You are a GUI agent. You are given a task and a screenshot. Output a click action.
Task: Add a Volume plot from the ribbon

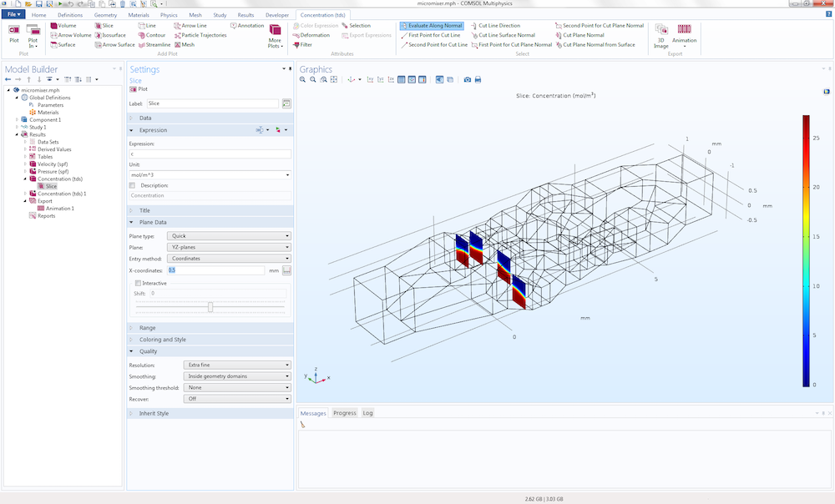pos(63,26)
